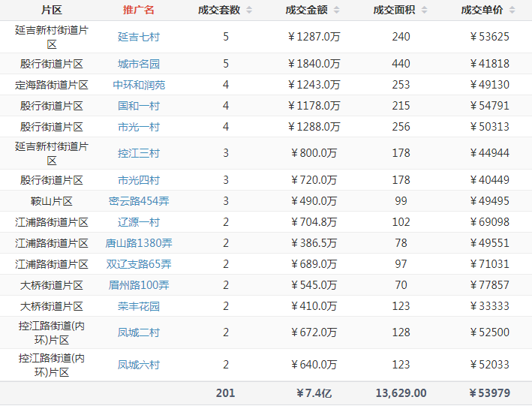Sort by 成交单价 column arrow icon
532x406 pixels.
coord(512,11)
